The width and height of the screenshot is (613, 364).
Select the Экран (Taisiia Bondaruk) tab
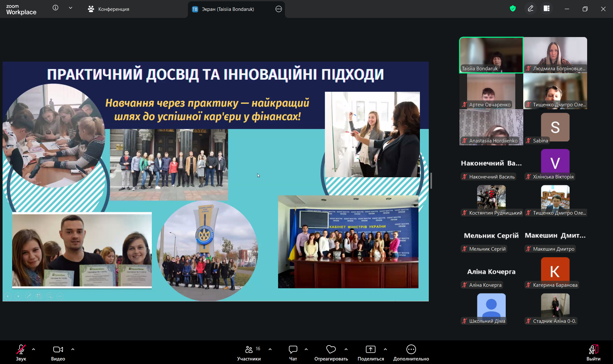pyautogui.click(x=228, y=9)
